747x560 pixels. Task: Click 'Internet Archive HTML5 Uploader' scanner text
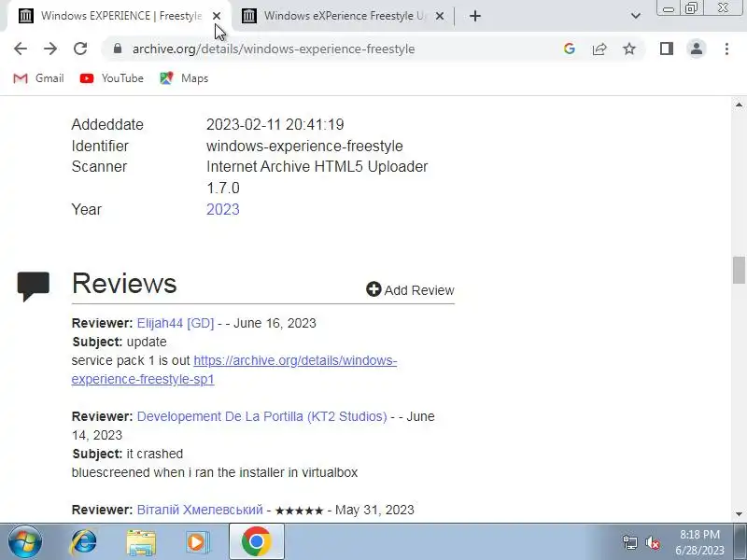317,167
